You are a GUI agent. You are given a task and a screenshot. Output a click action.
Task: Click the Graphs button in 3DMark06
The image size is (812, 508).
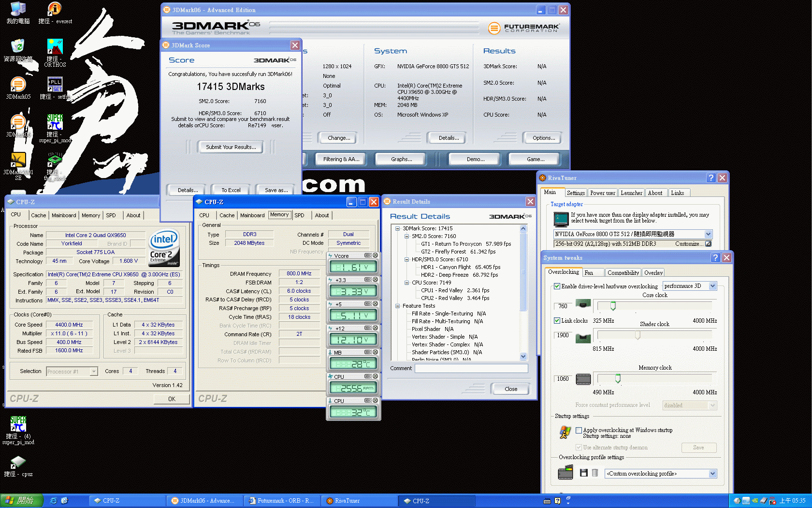[x=401, y=159]
